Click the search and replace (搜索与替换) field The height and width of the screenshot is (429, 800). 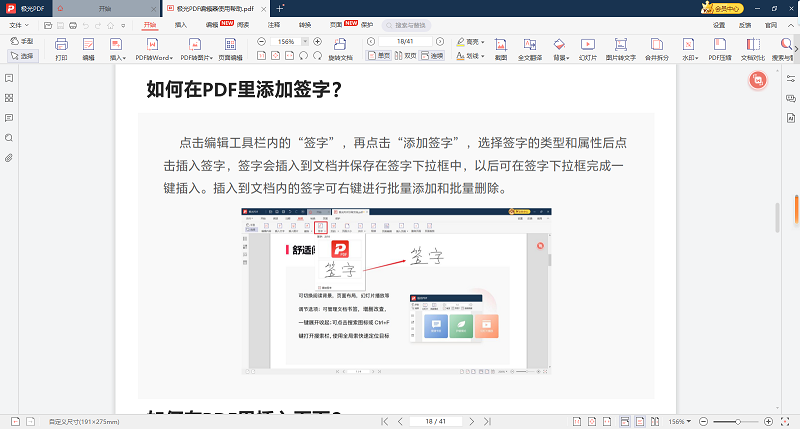(407, 25)
